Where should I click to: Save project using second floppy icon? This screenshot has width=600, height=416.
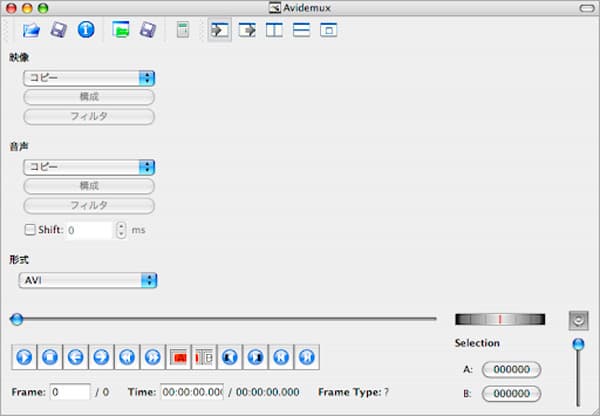148,30
